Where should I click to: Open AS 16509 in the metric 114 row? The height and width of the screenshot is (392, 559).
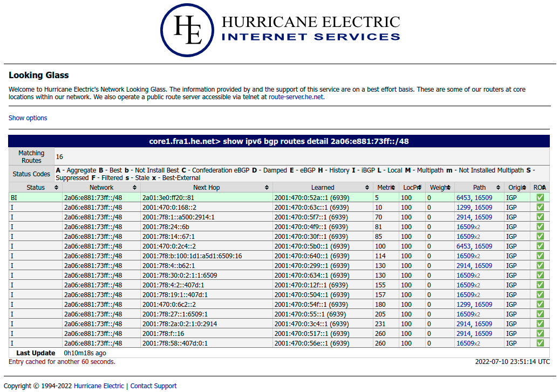(465, 256)
